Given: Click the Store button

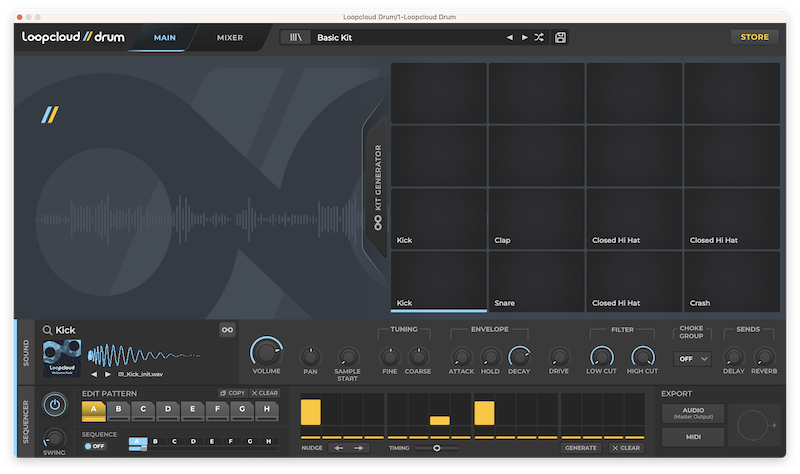Looking at the screenshot, I should pyautogui.click(x=754, y=37).
